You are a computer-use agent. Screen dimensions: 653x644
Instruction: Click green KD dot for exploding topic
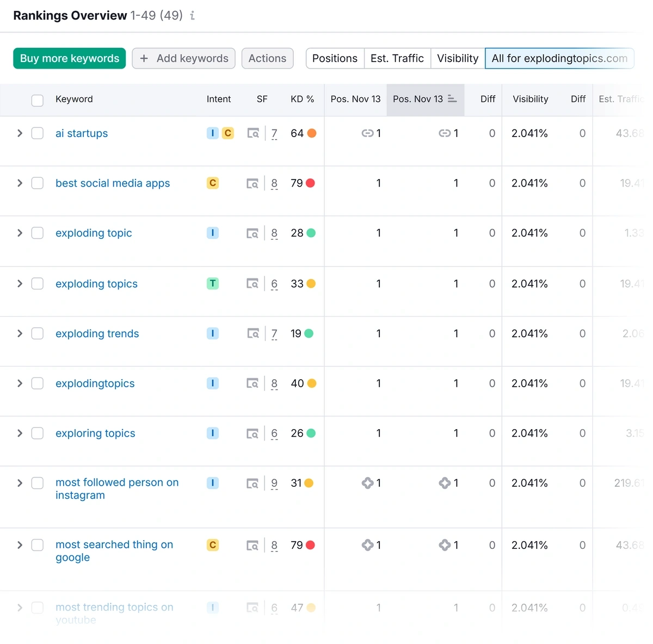(x=311, y=233)
